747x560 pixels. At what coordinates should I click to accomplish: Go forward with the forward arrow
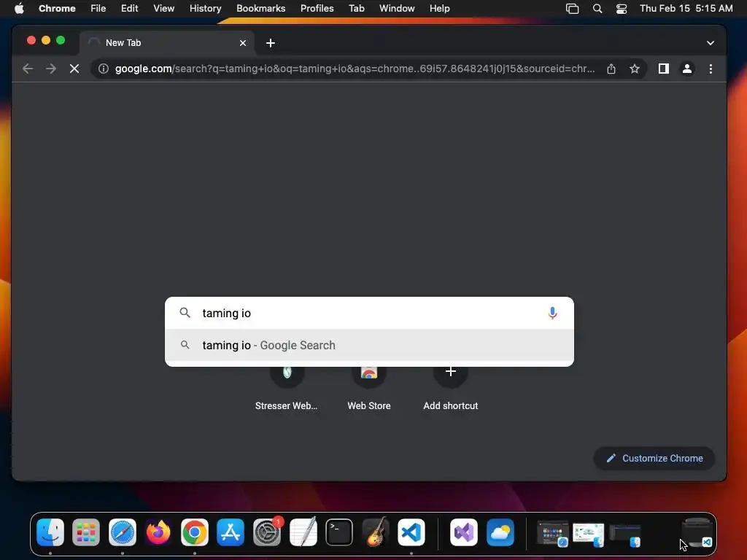tap(50, 69)
